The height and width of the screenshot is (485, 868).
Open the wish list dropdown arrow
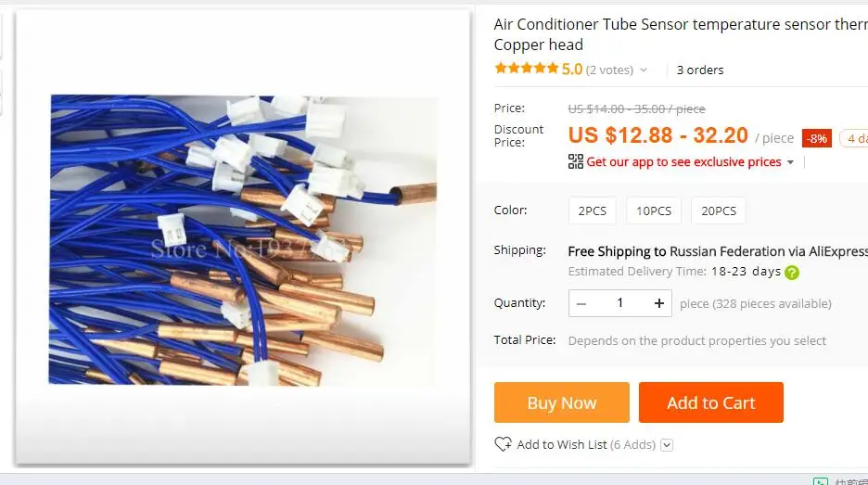click(x=667, y=445)
